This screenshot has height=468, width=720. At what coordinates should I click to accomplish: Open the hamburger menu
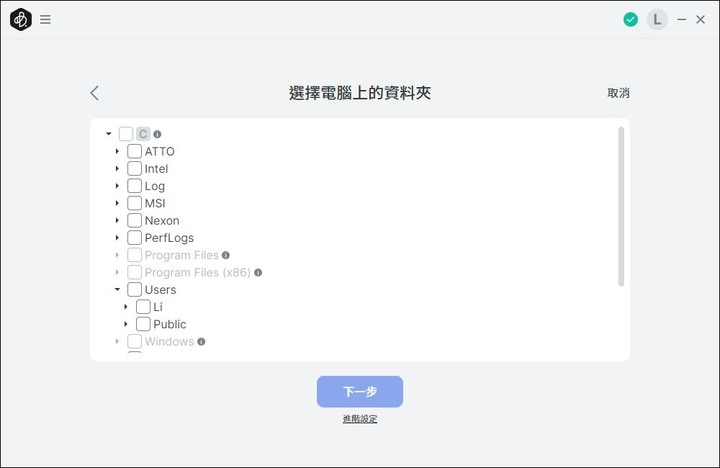tap(45, 19)
